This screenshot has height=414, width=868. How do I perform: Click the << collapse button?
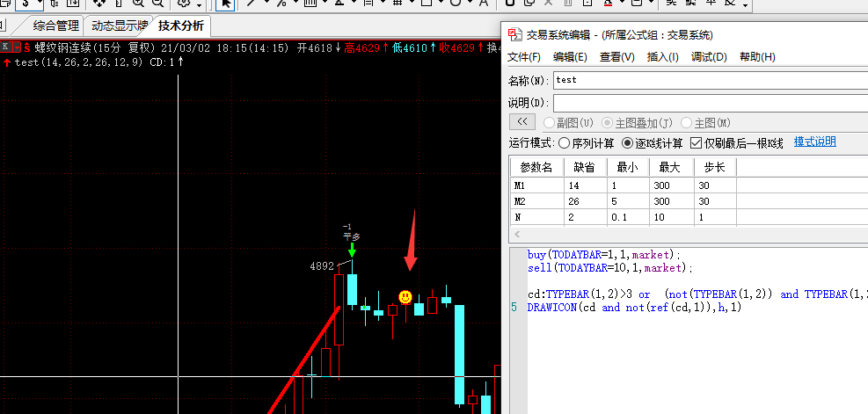522,122
